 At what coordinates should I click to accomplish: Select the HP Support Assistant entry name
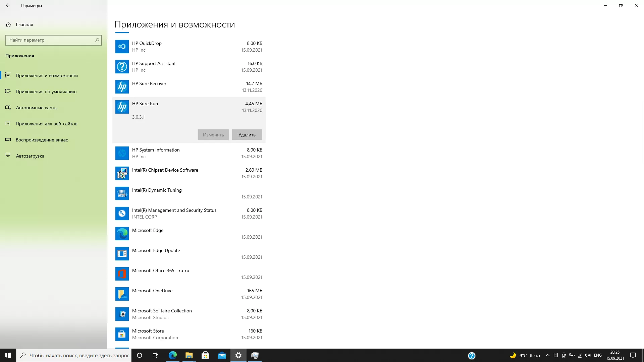[154, 63]
